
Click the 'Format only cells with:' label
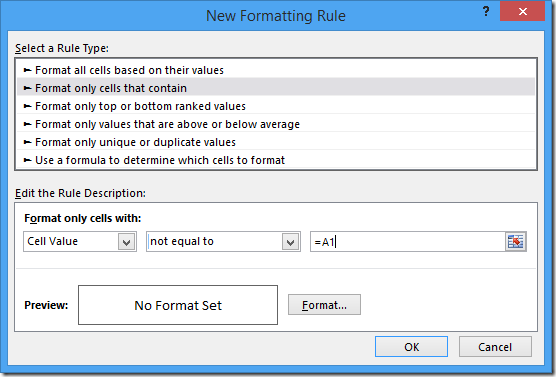[83, 218]
